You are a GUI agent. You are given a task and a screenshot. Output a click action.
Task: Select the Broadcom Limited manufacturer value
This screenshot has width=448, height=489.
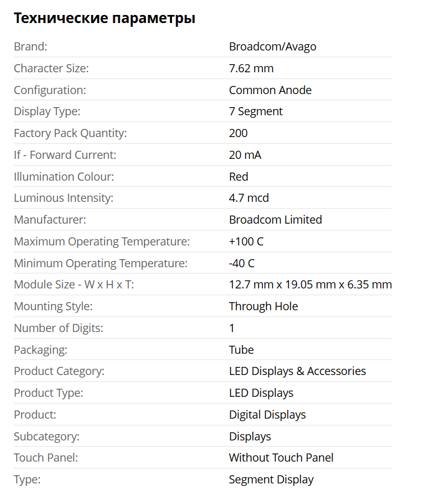tap(275, 220)
